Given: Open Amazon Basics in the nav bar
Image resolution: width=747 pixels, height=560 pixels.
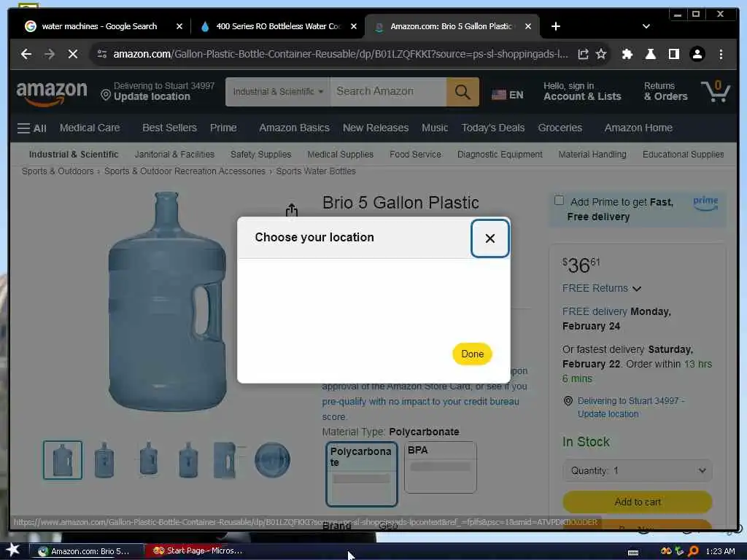Looking at the screenshot, I should tap(294, 128).
